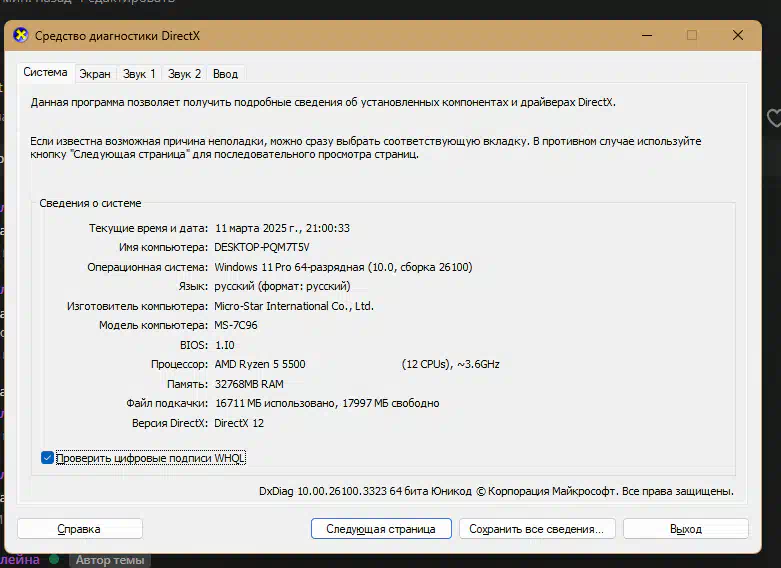Click the date 11 марта 2025 value

click(282, 228)
